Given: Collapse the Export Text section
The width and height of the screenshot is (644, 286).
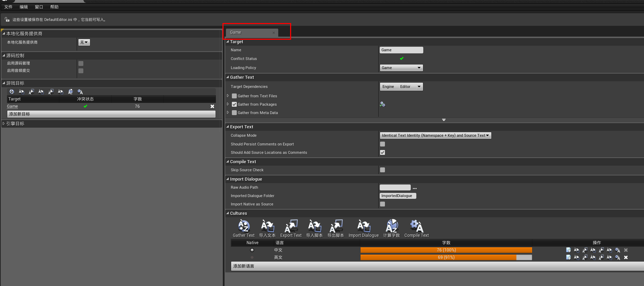Looking at the screenshot, I should click(228, 127).
